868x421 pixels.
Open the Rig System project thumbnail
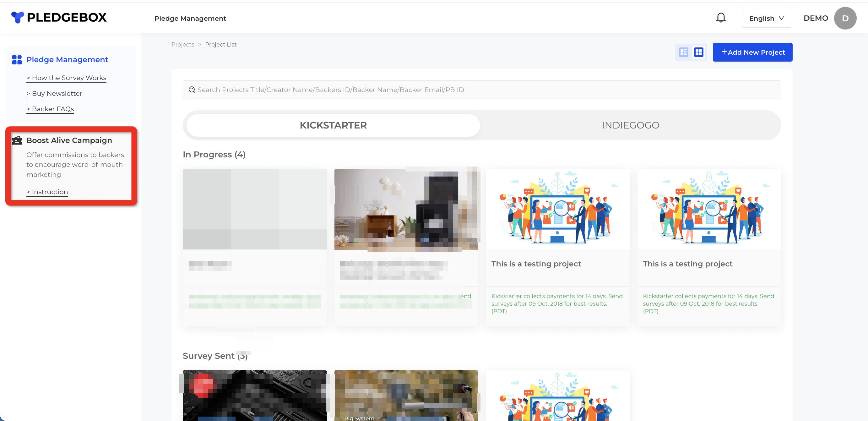[406, 395]
